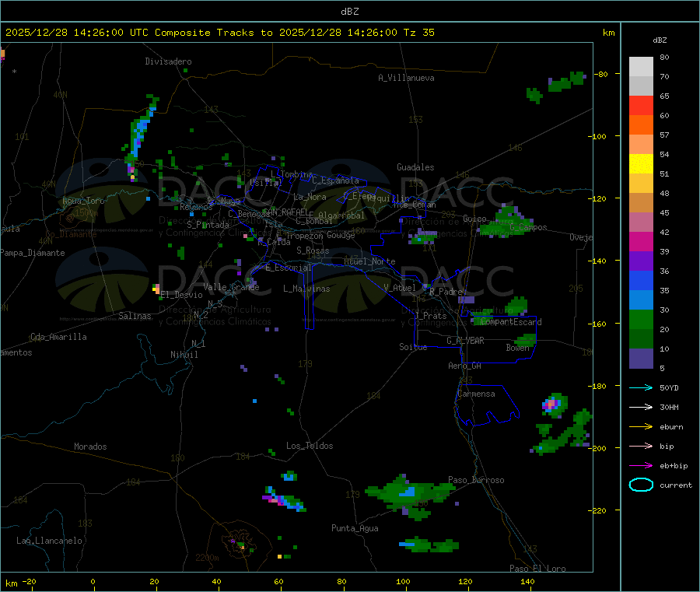700x592 pixels.
Task: Click the Lag.Llancanelo label
Action: click(x=49, y=541)
